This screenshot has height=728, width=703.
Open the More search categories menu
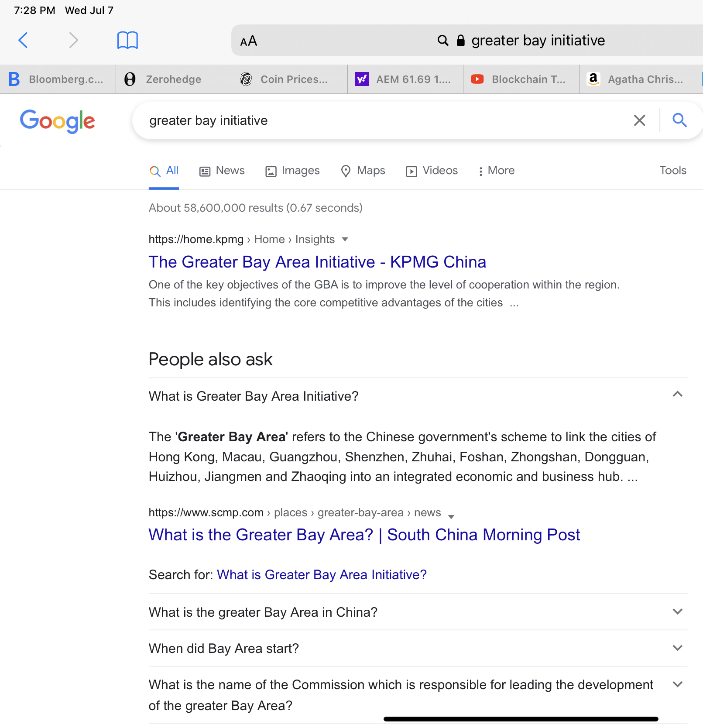[x=496, y=171]
